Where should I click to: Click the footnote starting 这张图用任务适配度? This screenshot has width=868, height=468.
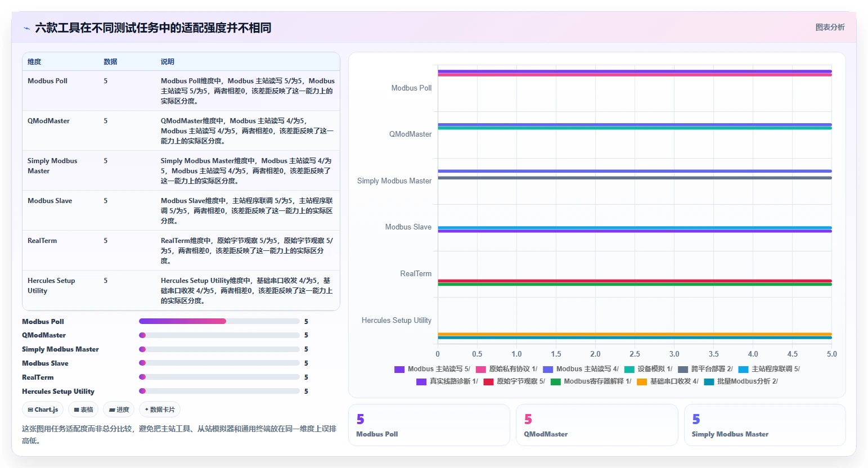pyautogui.click(x=179, y=434)
